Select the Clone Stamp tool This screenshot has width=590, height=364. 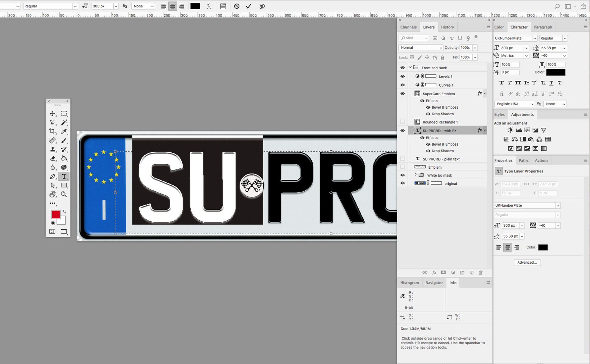click(53, 149)
